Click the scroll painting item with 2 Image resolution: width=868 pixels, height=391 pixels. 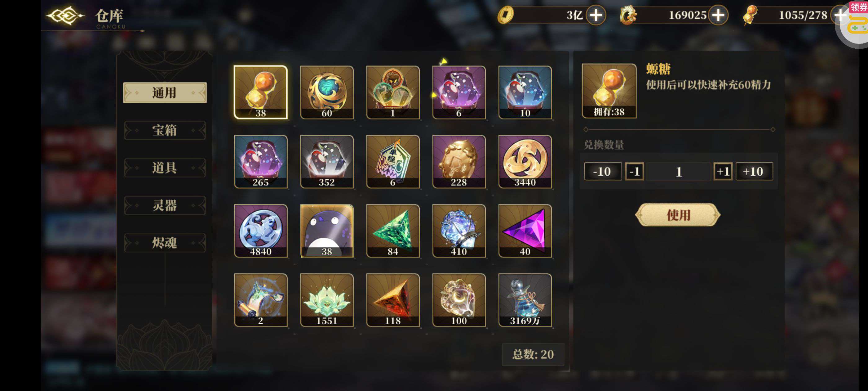coord(260,300)
